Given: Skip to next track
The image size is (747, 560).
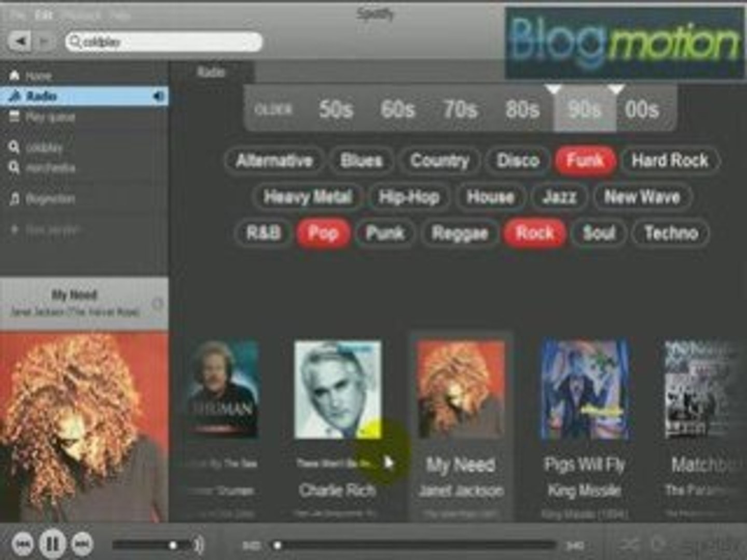Looking at the screenshot, I should coord(82,543).
